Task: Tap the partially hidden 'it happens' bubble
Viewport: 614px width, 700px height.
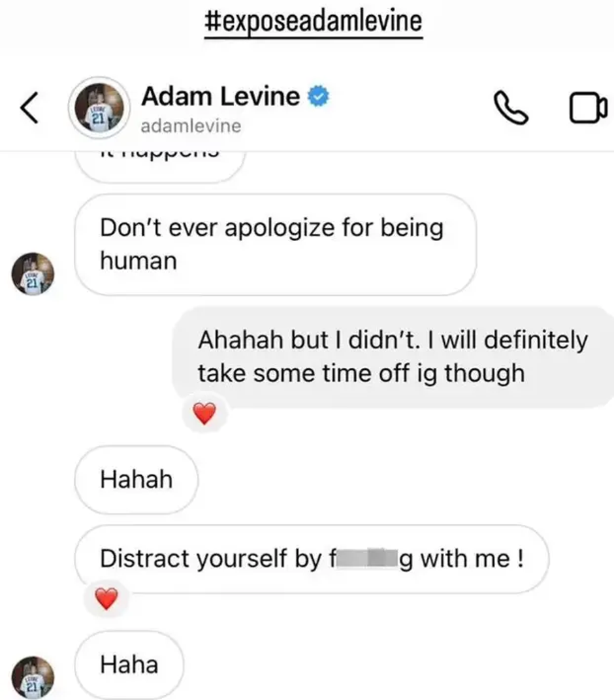Action: click(160, 167)
